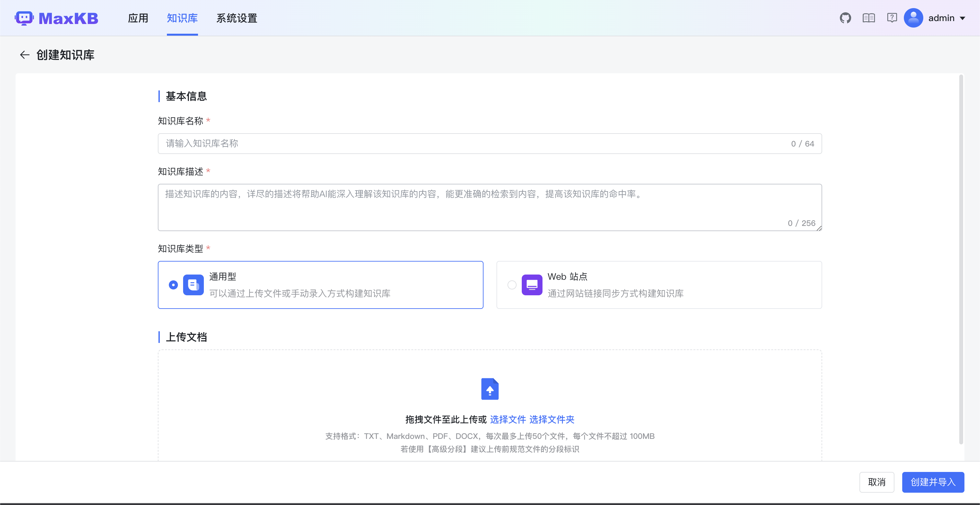Image resolution: width=980 pixels, height=505 pixels.
Task: Click the purple Web 站点 icon
Action: (x=531, y=285)
